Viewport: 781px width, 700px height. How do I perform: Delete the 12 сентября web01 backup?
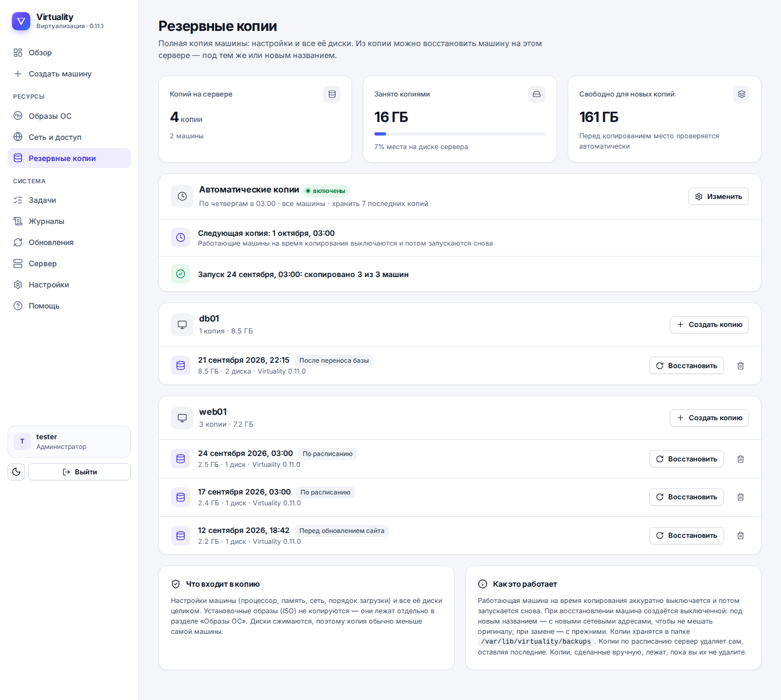tap(740, 536)
